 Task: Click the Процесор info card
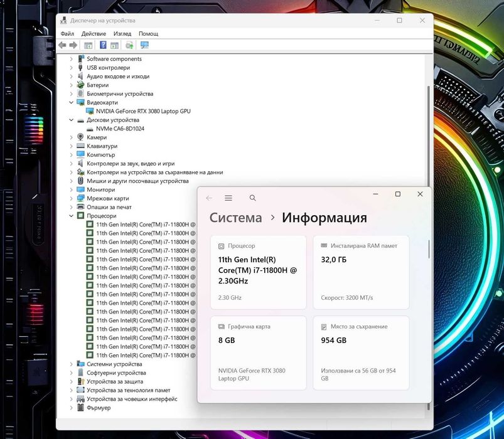(x=259, y=272)
